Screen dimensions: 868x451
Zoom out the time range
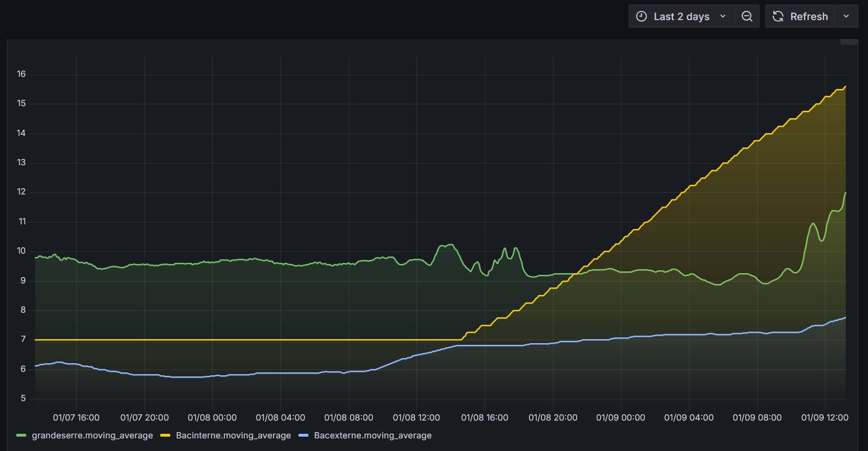(x=747, y=17)
